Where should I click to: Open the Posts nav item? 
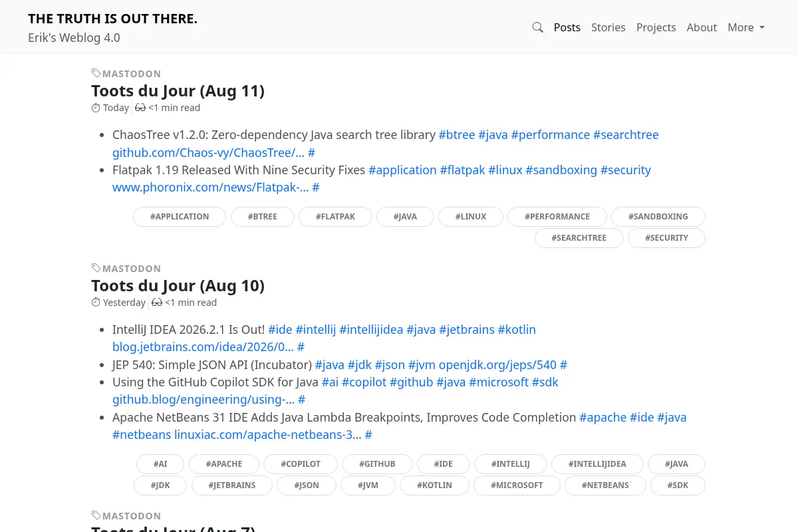click(567, 27)
